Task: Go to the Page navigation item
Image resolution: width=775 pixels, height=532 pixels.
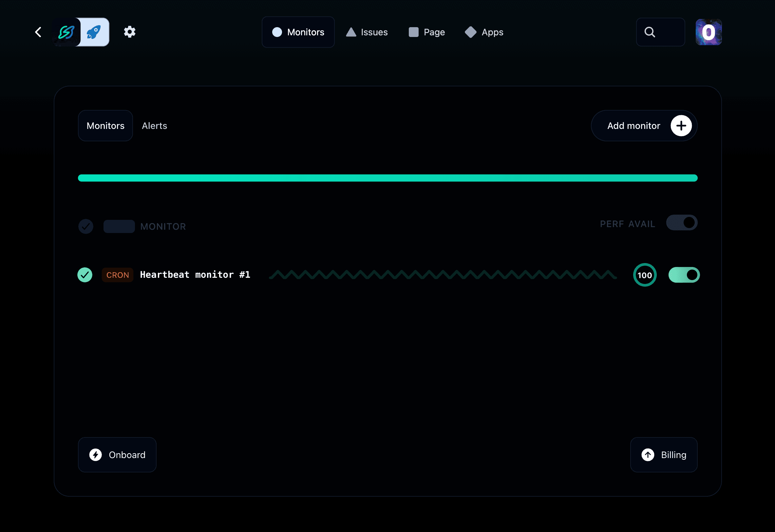Action: tap(427, 32)
